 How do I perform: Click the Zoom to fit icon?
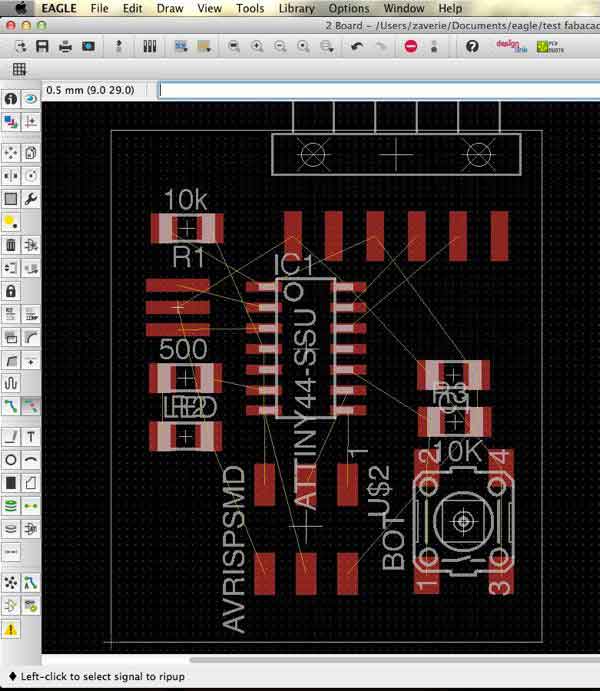coord(233,46)
